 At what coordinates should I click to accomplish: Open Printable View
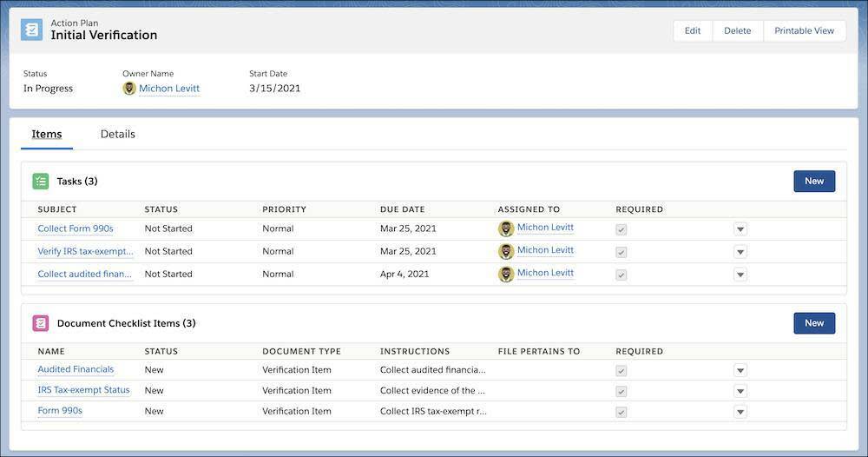pos(804,31)
